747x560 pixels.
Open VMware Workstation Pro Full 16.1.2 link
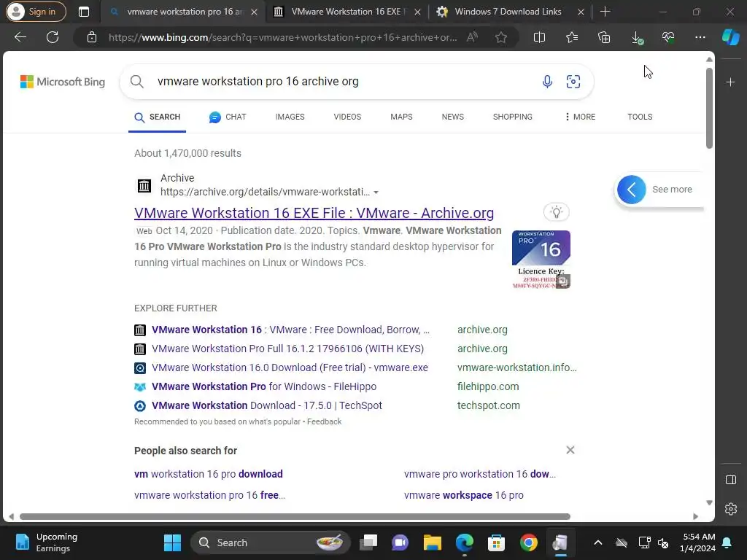pos(287,349)
